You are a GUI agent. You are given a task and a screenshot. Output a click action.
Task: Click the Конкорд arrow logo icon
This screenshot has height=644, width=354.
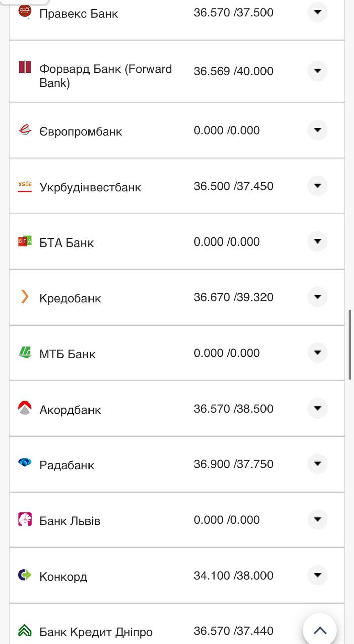(x=25, y=575)
